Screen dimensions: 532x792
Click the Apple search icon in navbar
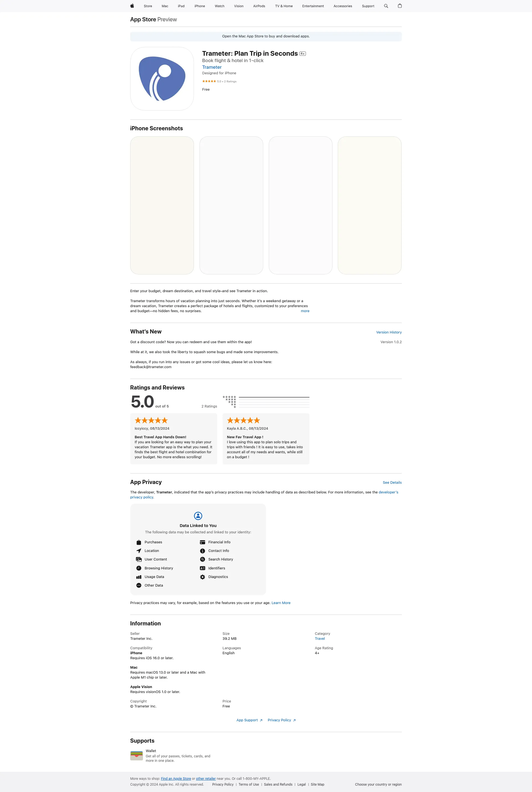[387, 6]
